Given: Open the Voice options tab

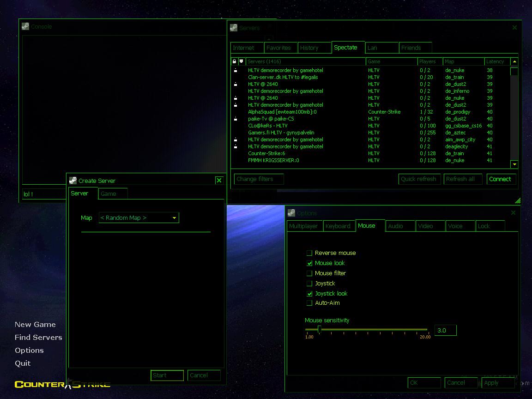Looking at the screenshot, I should tap(460, 226).
